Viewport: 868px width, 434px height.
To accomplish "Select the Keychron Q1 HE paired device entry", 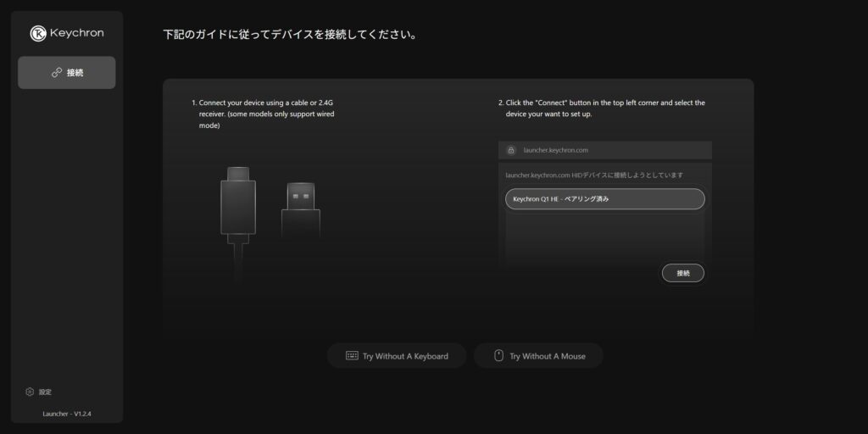I will point(604,199).
